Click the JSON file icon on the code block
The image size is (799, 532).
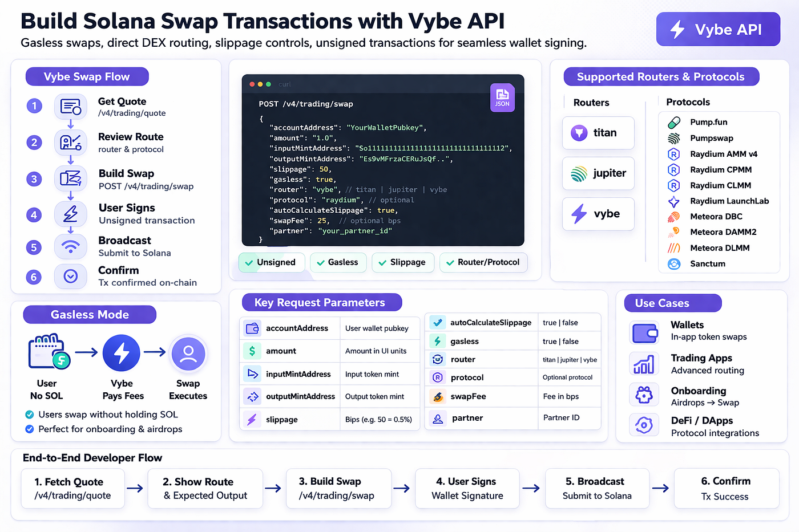pos(502,98)
